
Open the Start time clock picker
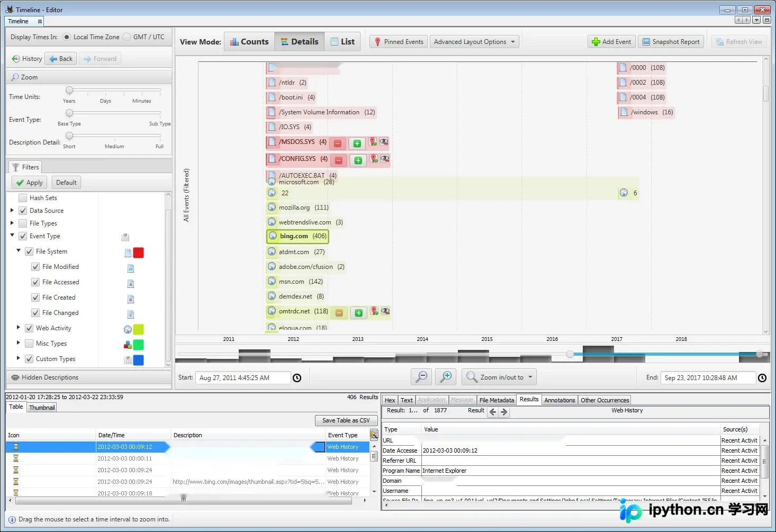point(297,378)
